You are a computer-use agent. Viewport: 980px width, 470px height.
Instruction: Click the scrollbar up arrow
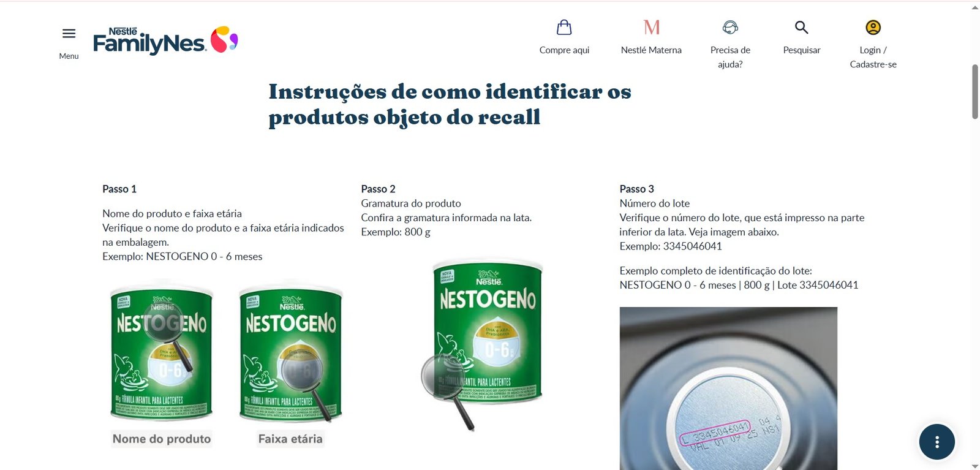point(975,7)
